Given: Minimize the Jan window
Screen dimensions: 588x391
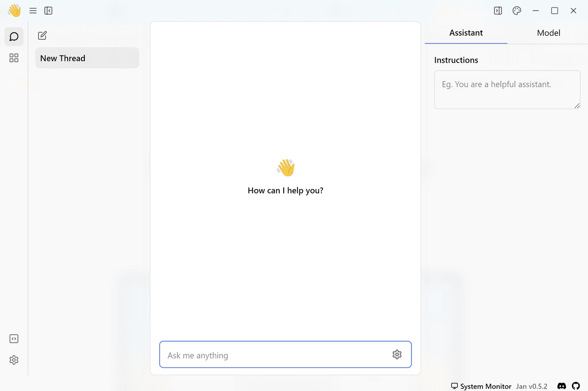Looking at the screenshot, I should (x=536, y=11).
